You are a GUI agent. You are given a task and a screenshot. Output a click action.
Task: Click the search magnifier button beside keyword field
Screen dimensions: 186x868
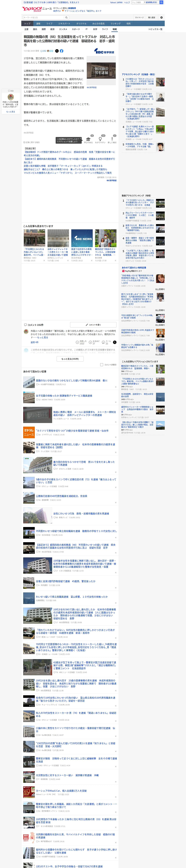(x=66, y=18)
